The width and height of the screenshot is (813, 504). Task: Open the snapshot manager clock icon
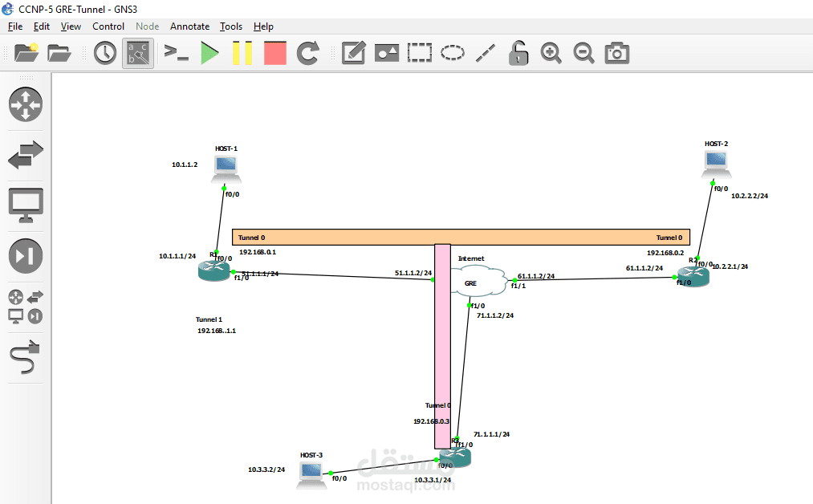[x=104, y=53]
